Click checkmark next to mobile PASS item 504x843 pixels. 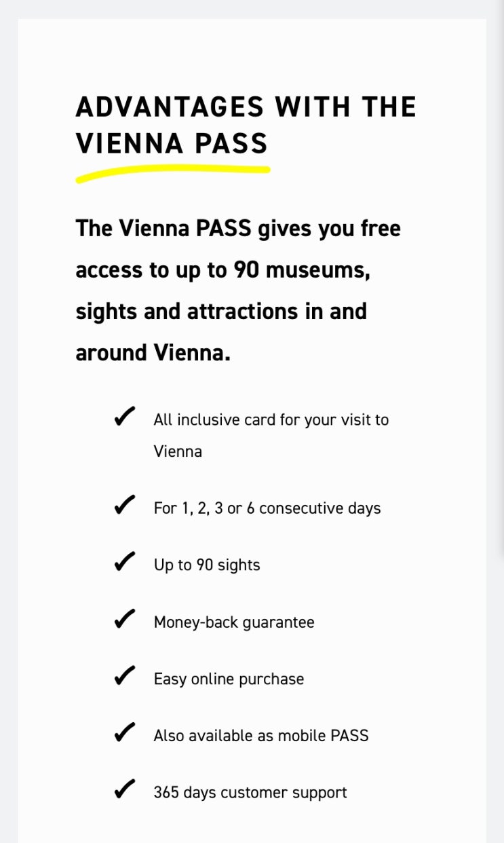(125, 733)
